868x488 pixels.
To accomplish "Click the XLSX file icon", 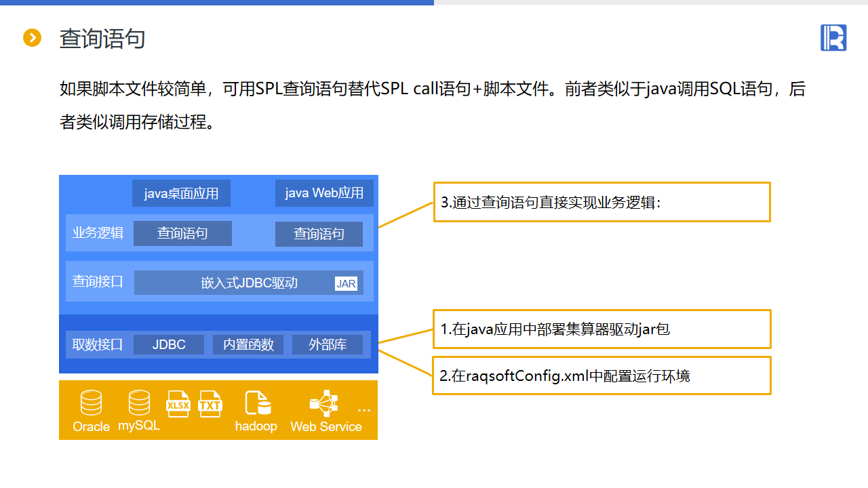I will click(178, 404).
